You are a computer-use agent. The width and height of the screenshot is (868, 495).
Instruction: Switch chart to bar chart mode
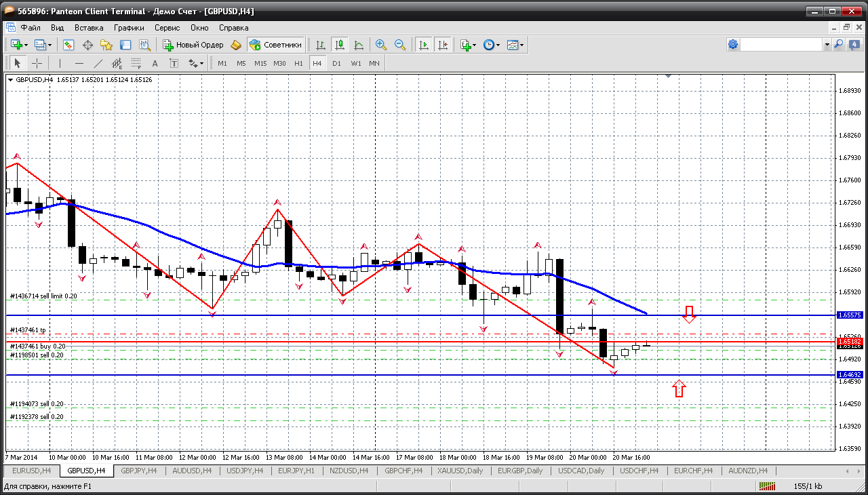[320, 45]
